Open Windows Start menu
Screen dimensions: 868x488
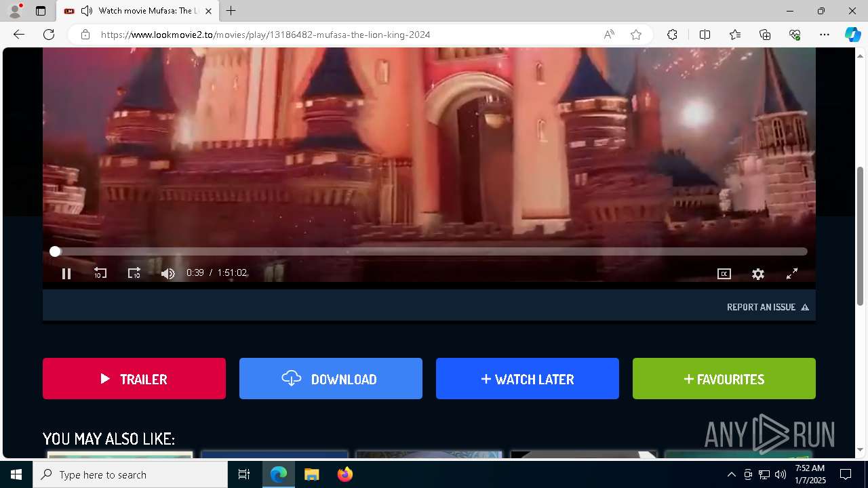(16, 474)
